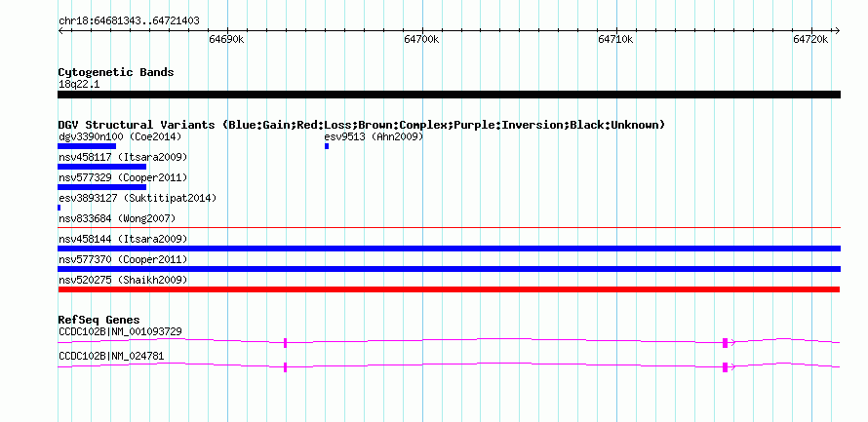
Task: Select the tiny blue esv3893127 feature
Action: [59, 208]
